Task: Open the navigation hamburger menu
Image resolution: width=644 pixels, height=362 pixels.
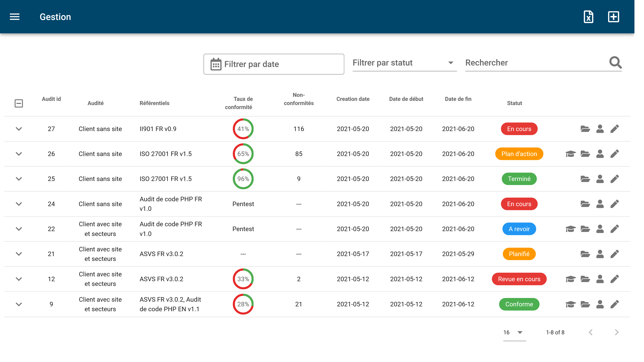Action: pos(14,16)
